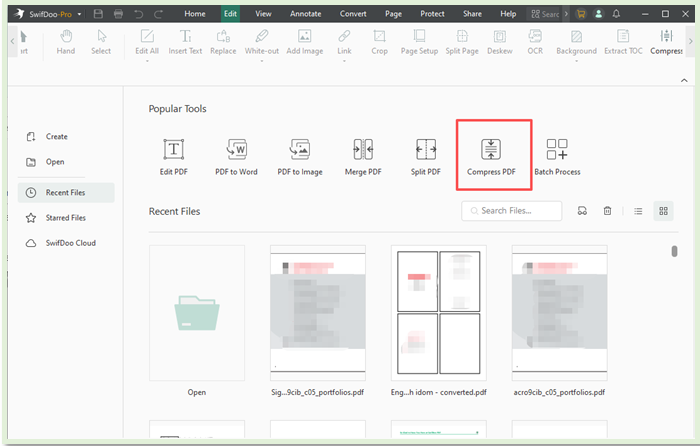Choose the Split Page tool
The height and width of the screenshot is (446, 700).
462,42
